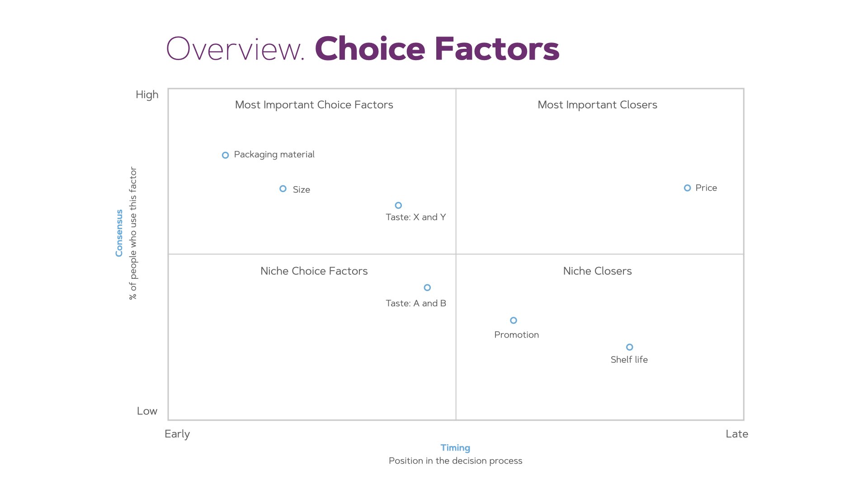
Task: Select the "Early" label on the horizontal axis
Action: click(177, 434)
